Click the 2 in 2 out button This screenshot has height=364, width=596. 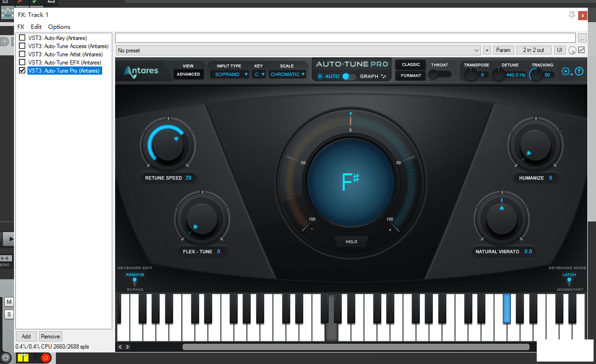pos(534,50)
